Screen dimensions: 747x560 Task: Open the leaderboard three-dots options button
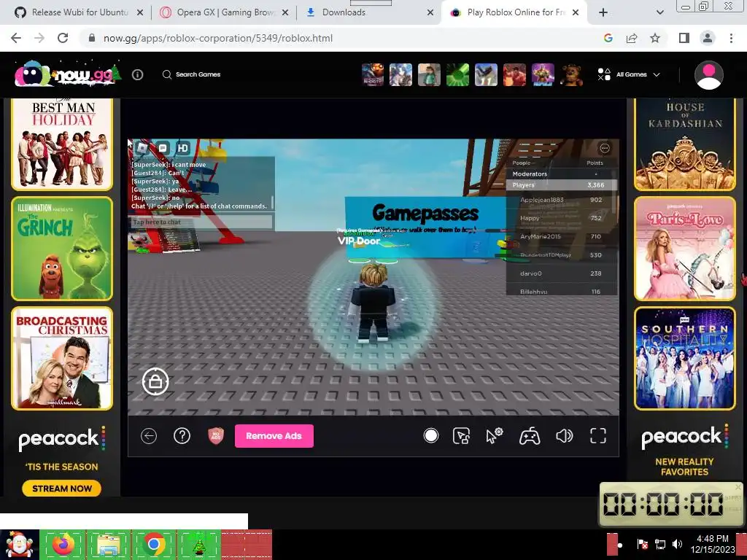[605, 148]
